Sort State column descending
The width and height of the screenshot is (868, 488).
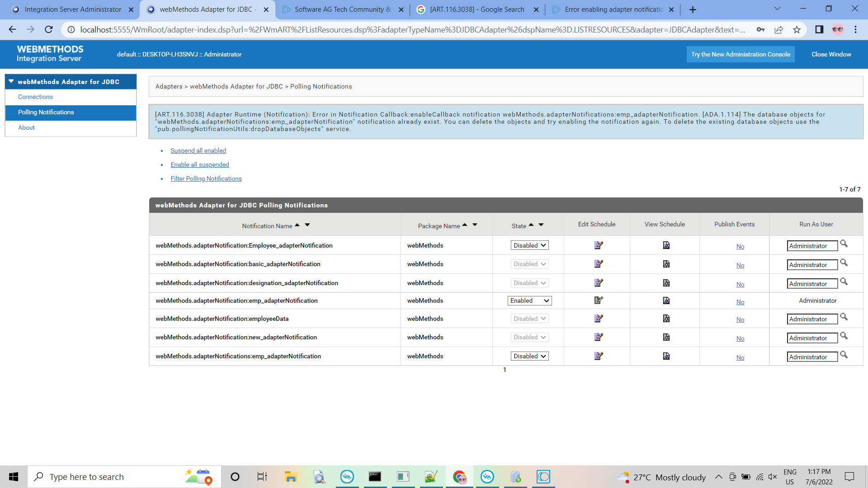(541, 225)
